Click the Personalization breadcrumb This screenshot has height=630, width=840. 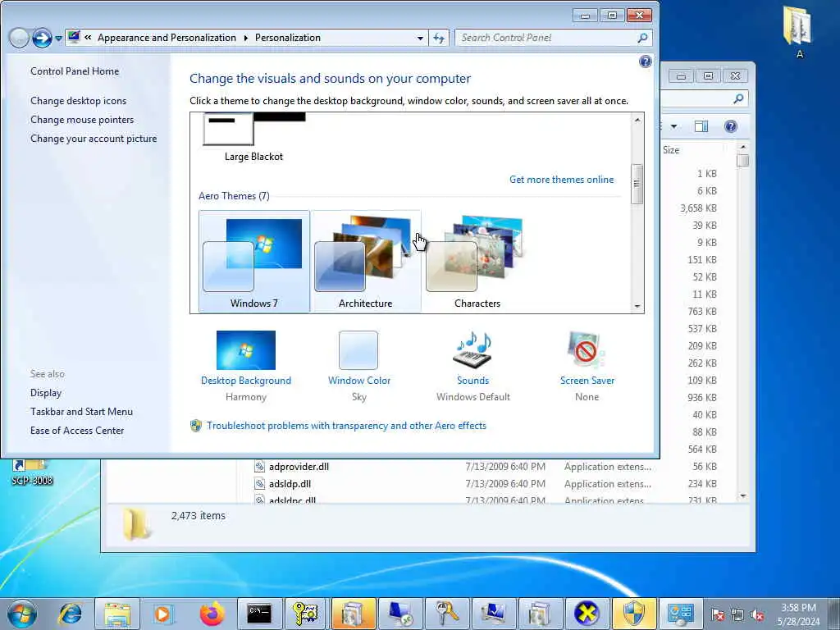[288, 38]
